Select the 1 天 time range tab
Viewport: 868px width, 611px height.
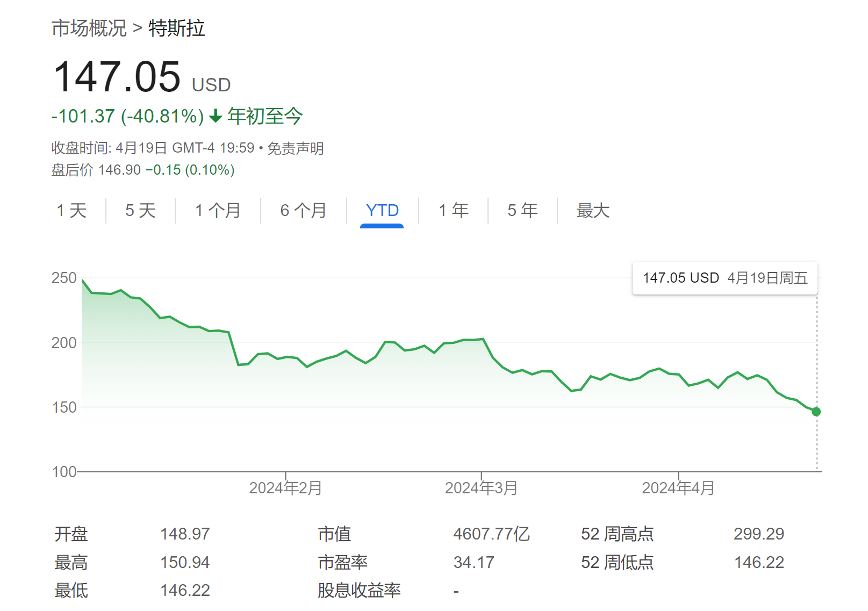click(x=71, y=210)
